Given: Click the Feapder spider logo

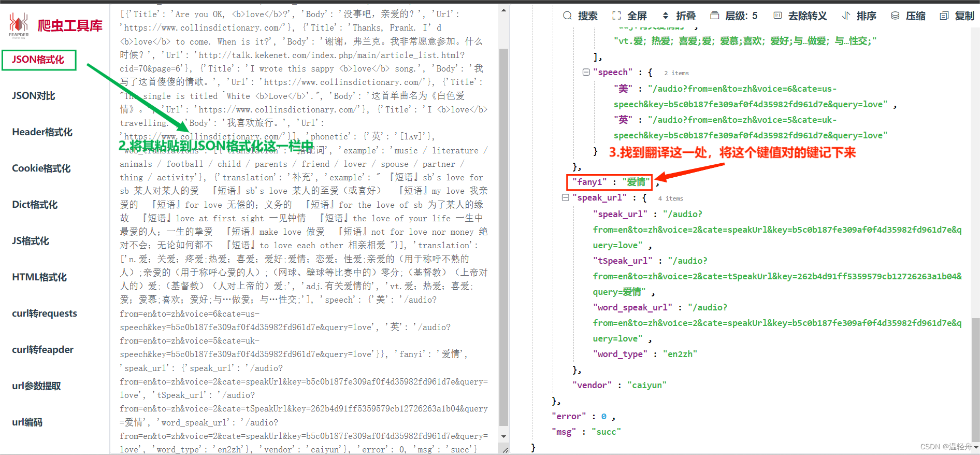Looking at the screenshot, I should coord(19,25).
